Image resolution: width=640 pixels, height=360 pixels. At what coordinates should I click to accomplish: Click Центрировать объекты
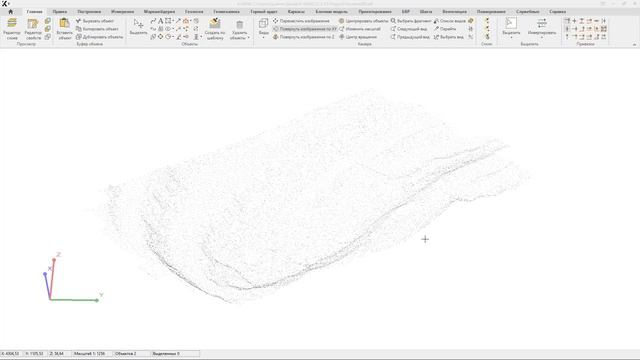click(x=363, y=21)
